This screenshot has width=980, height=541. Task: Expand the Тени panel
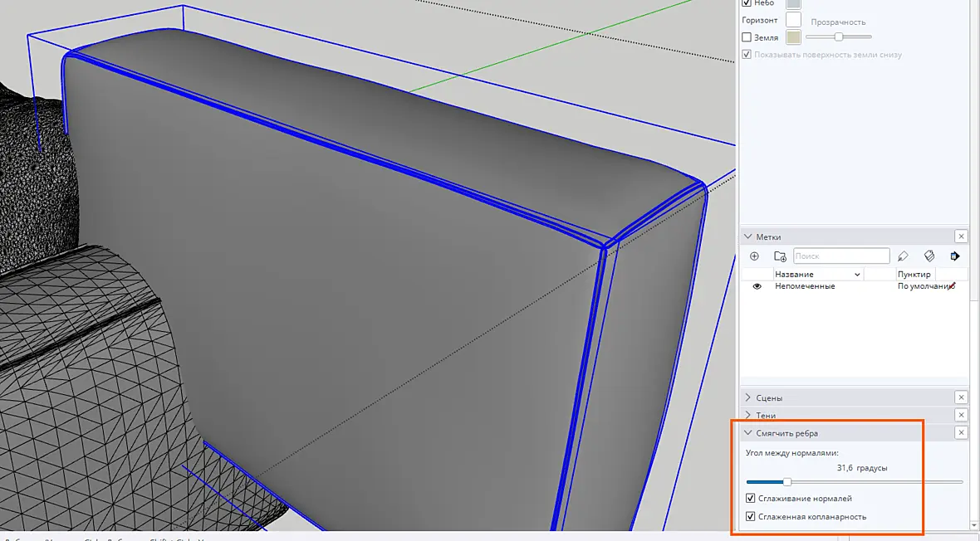pyautogui.click(x=748, y=415)
